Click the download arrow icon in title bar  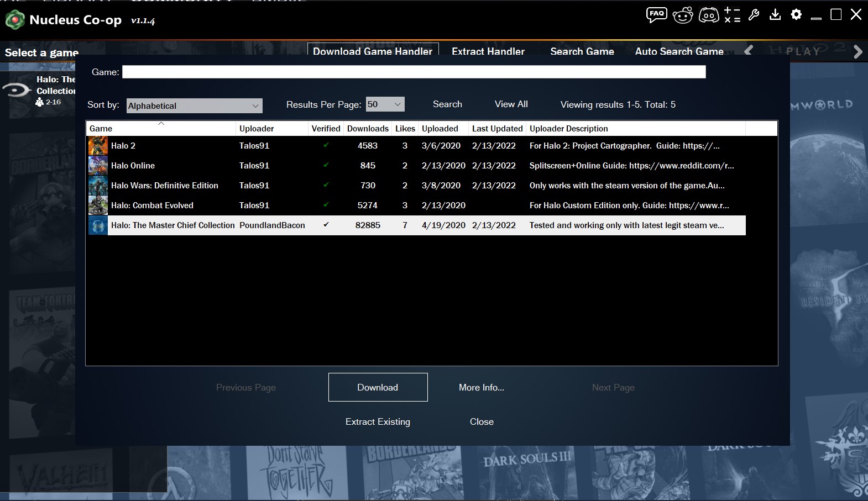[x=775, y=15]
